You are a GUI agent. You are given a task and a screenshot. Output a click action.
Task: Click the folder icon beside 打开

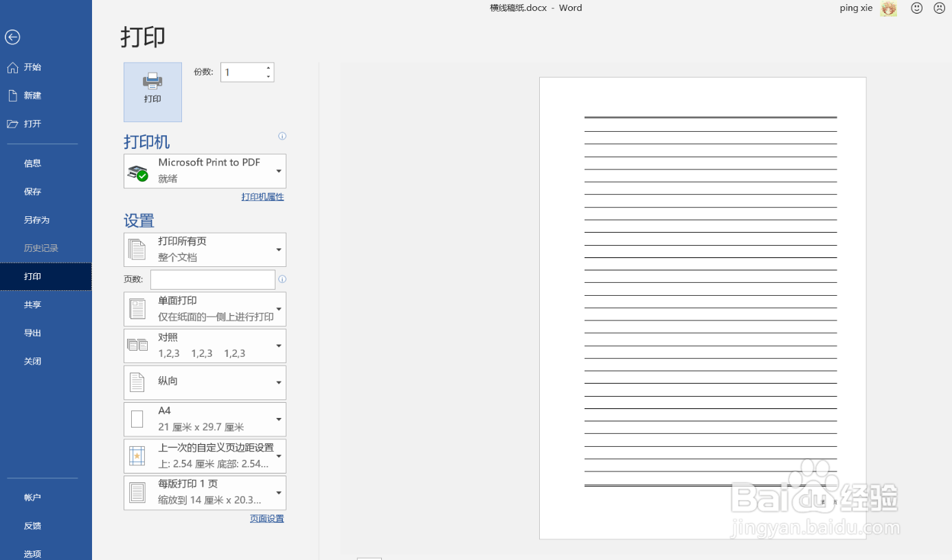point(12,124)
